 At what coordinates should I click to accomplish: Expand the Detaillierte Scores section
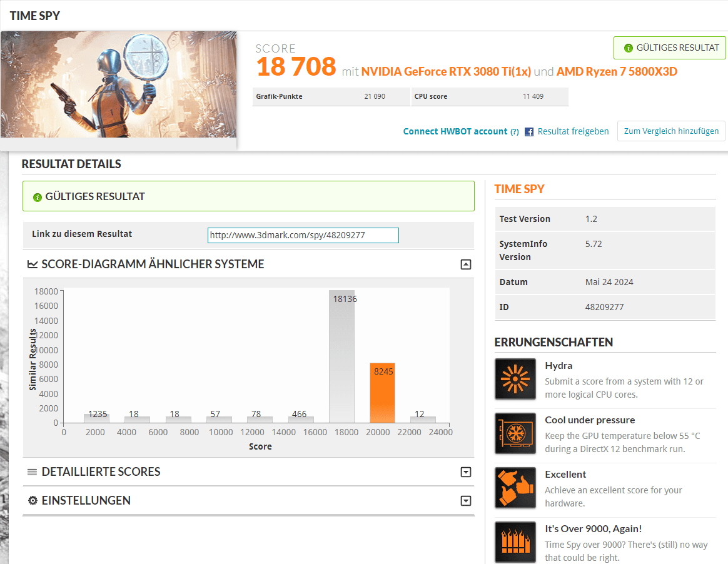[466, 472]
